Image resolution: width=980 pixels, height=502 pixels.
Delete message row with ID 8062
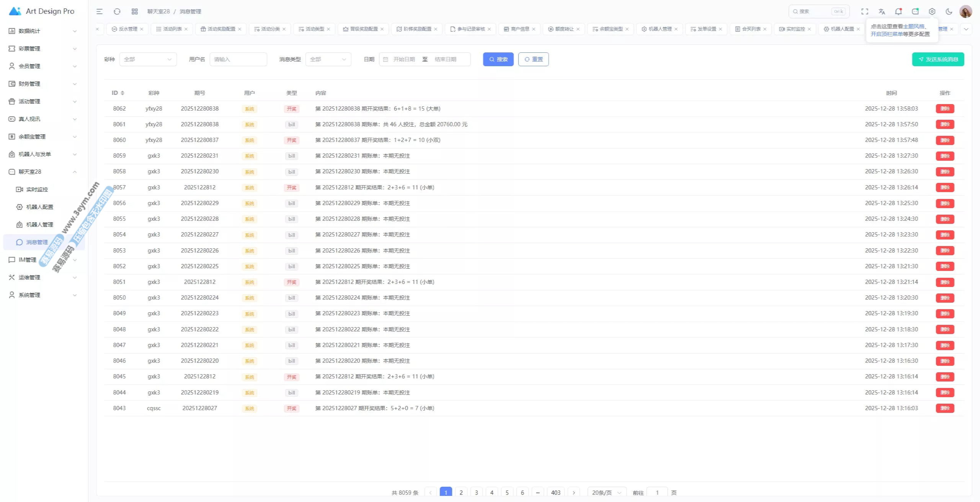(945, 109)
